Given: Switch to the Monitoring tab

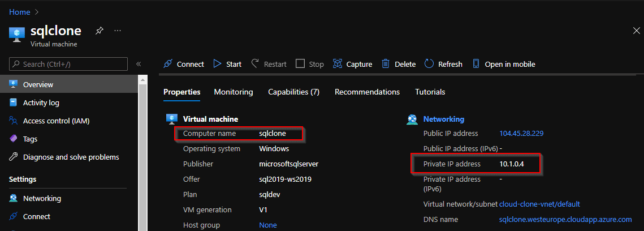Looking at the screenshot, I should pos(234,92).
